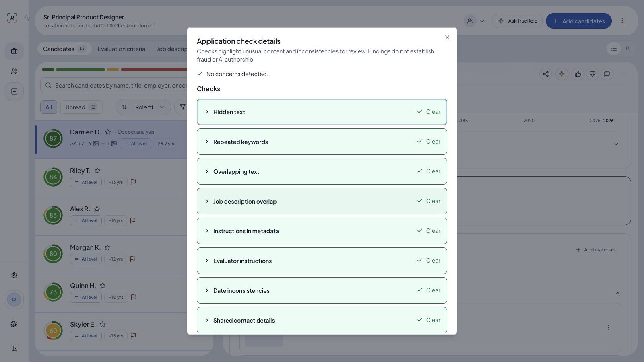The height and width of the screenshot is (362, 644).
Task: Expand the Shared contact details check
Action: 322,320
